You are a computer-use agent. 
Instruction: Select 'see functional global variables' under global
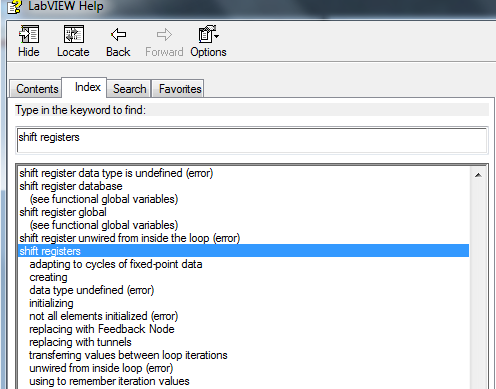pos(104,225)
